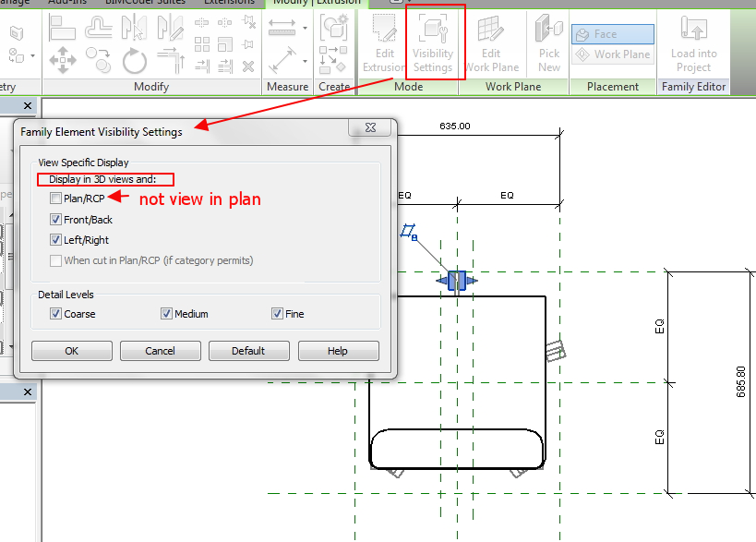Click the Default button
The height and width of the screenshot is (542, 756).
pyautogui.click(x=246, y=351)
